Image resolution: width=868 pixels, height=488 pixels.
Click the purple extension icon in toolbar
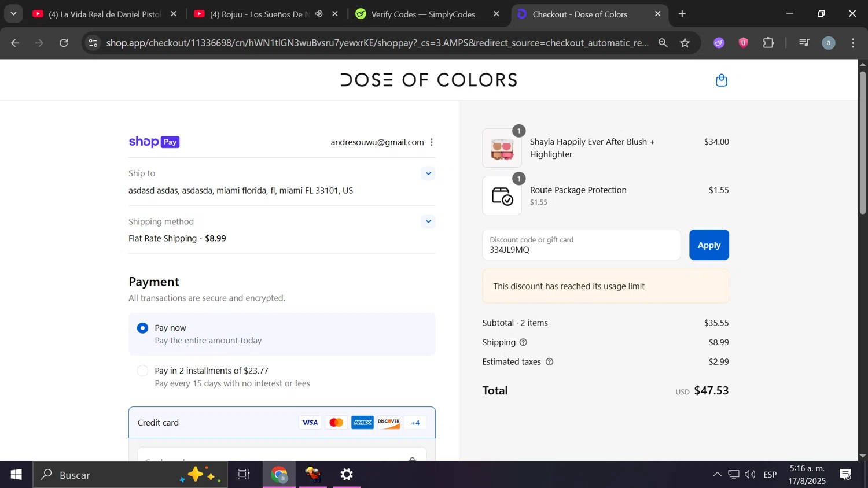(x=719, y=43)
